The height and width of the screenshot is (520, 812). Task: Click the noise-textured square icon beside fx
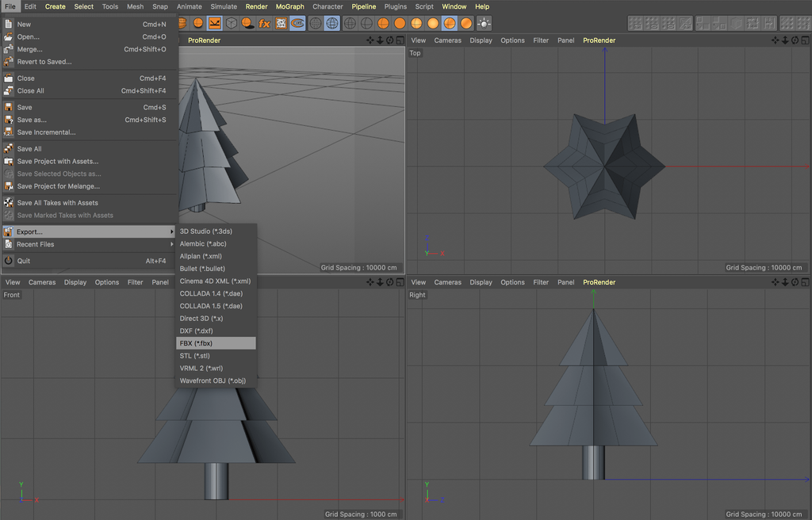pos(281,23)
